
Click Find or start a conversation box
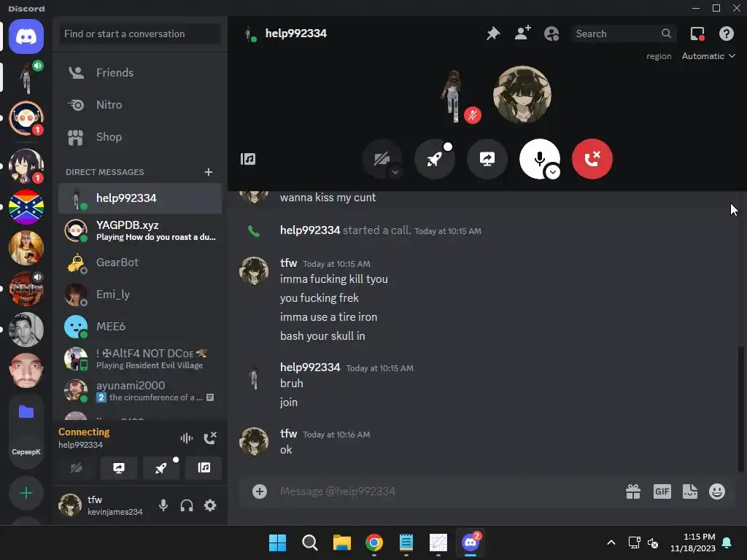pyautogui.click(x=140, y=34)
